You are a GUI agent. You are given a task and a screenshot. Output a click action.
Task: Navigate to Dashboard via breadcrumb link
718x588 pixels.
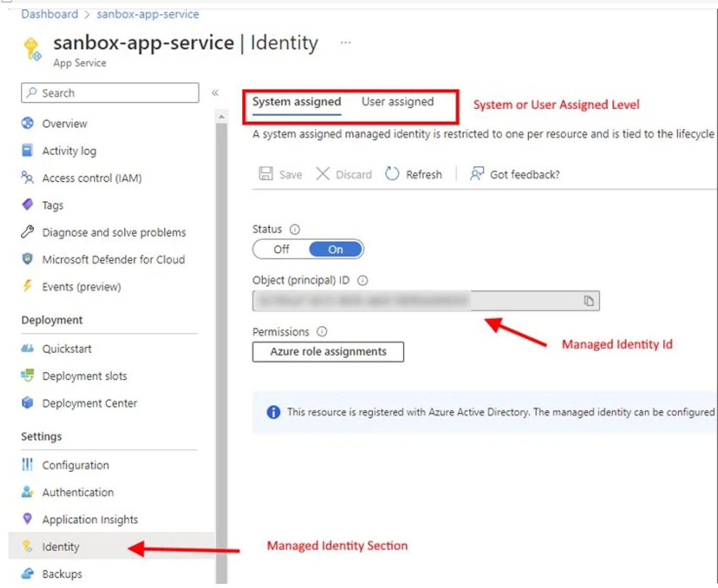(49, 14)
